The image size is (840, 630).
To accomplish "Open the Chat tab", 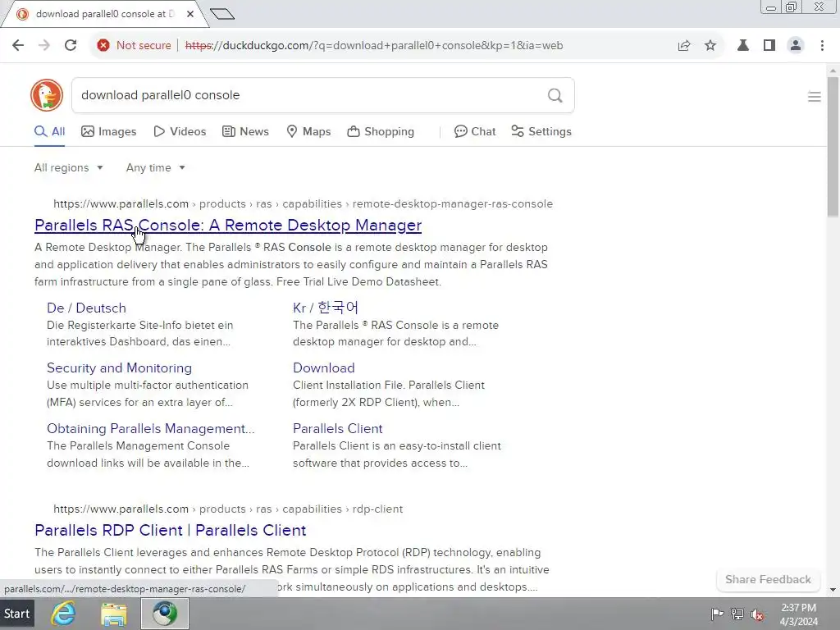I will (x=475, y=131).
